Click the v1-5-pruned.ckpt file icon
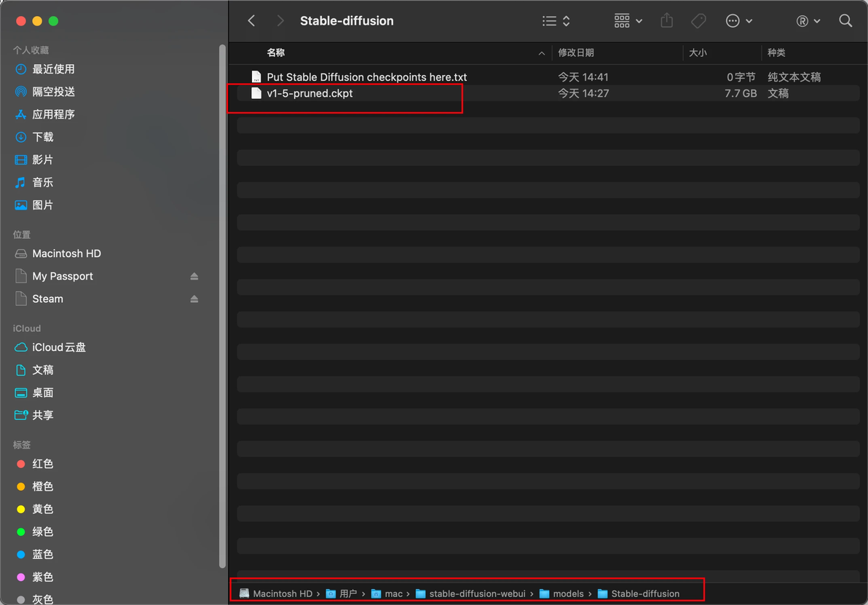The width and height of the screenshot is (868, 605). (256, 93)
